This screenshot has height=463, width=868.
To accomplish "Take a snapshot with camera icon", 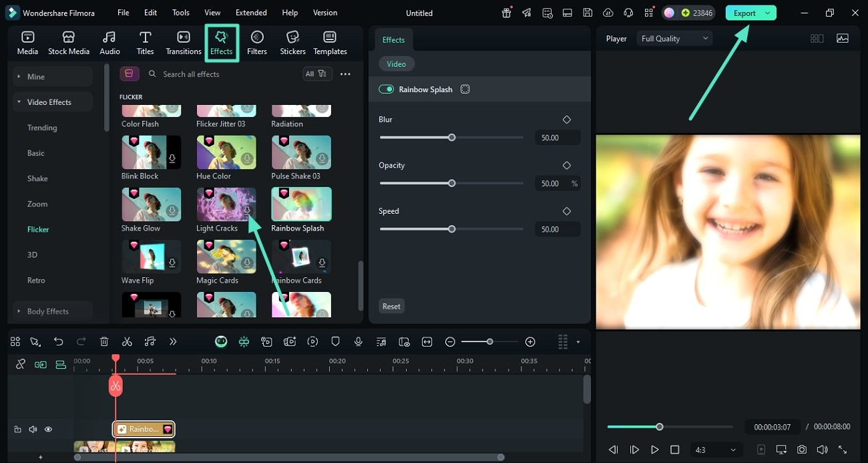I will tap(802, 450).
